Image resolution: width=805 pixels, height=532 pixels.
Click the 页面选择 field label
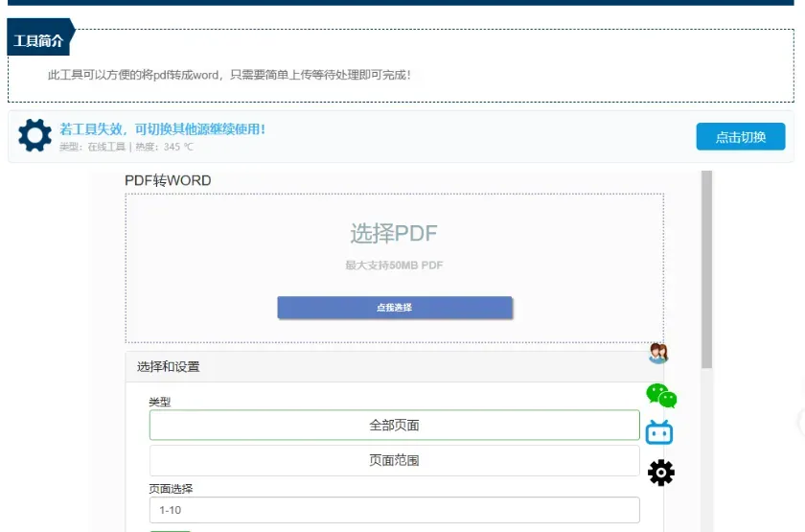click(x=171, y=488)
